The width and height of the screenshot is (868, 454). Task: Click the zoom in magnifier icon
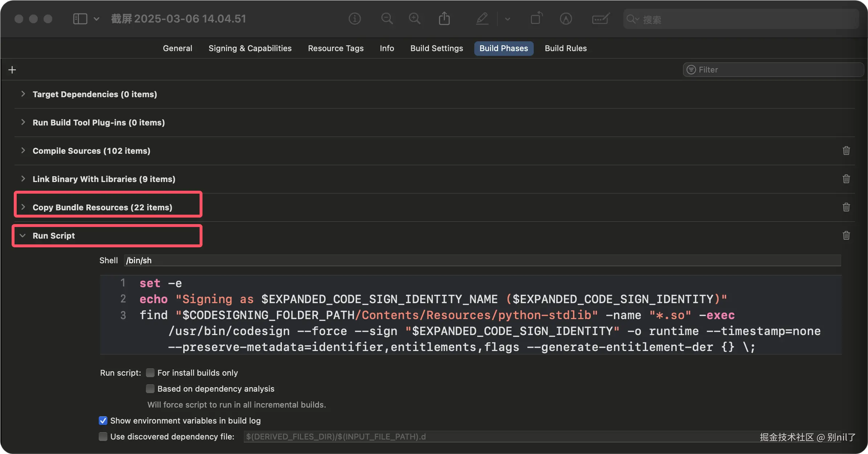pos(414,18)
